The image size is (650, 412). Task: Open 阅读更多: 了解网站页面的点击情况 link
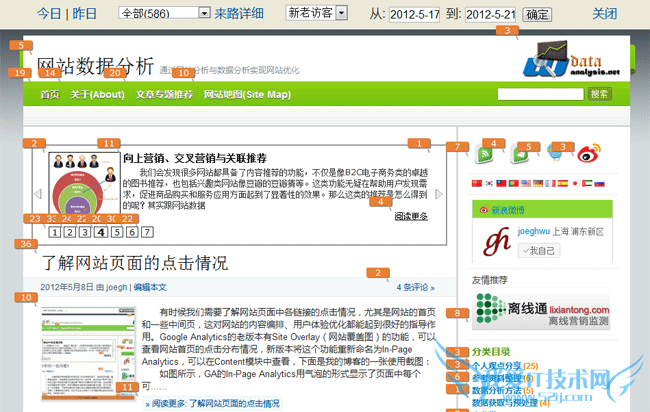coord(212,403)
